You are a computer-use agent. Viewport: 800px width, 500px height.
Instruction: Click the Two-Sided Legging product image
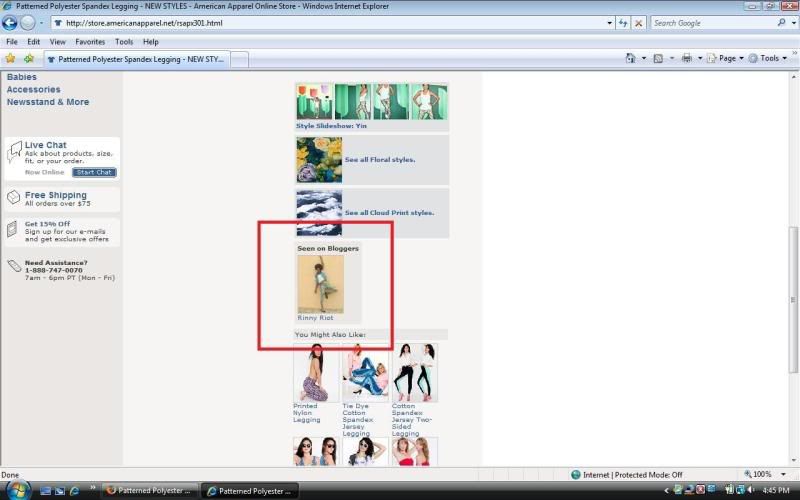tap(415, 372)
